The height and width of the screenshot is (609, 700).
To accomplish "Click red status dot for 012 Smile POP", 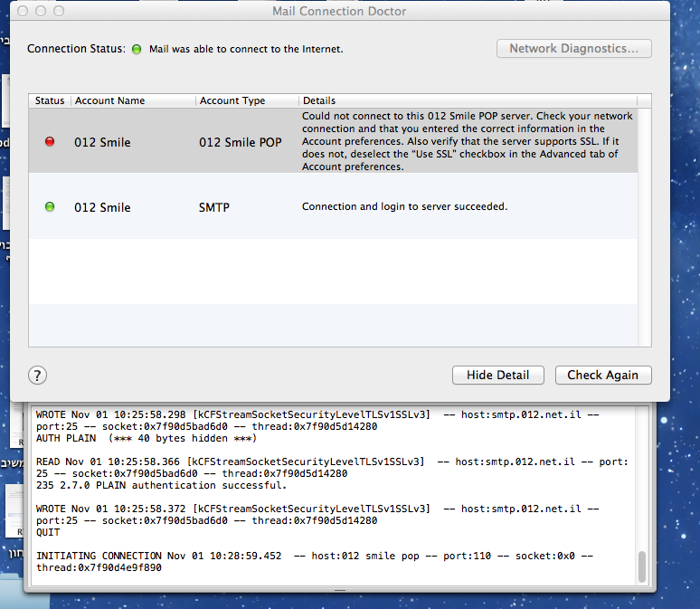I will pos(50,142).
